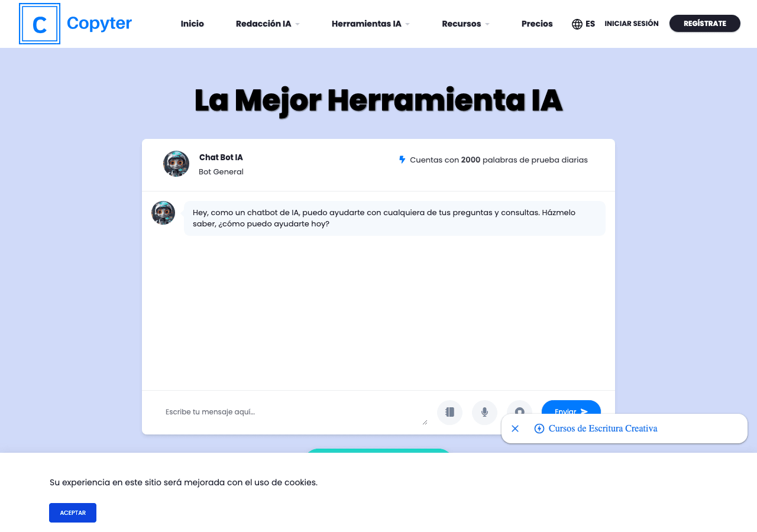Expand the Redacción IA dropdown menu

tap(268, 24)
